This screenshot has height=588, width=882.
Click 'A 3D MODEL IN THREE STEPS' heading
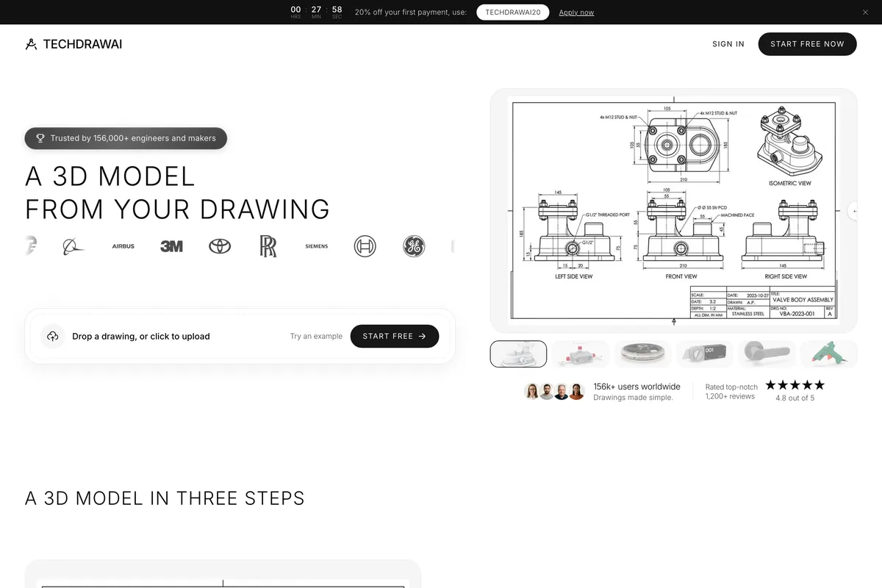(165, 498)
